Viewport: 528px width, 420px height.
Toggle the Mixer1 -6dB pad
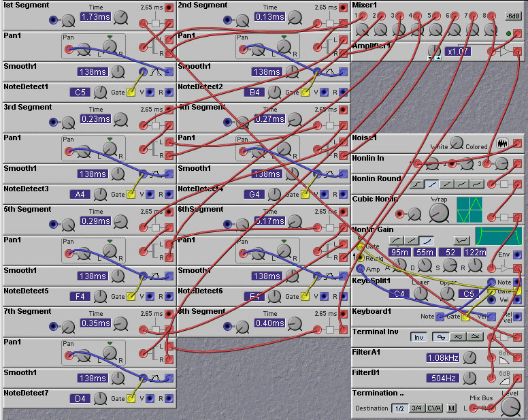tap(513, 16)
